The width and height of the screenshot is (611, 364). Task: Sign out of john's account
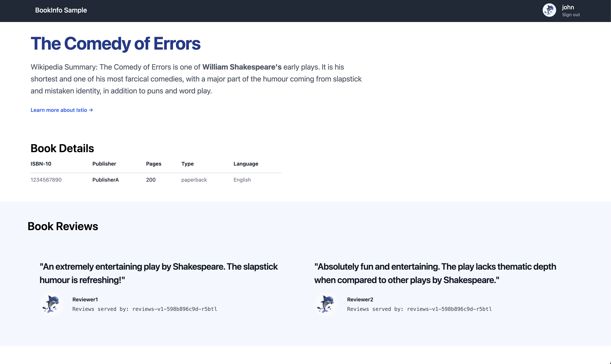click(x=571, y=15)
